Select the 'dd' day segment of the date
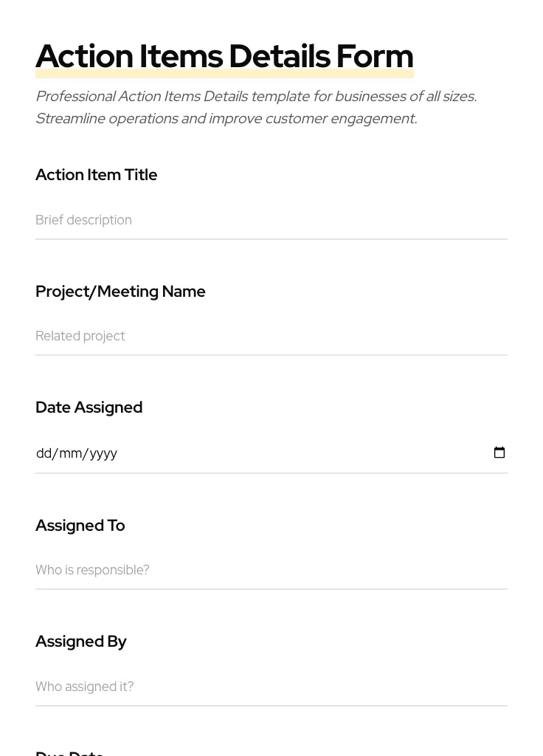 [x=44, y=453]
